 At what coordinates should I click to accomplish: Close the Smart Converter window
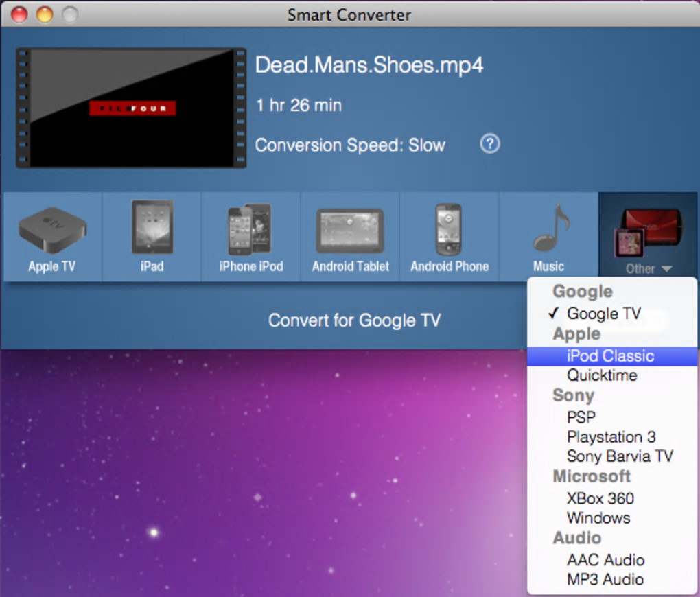click(19, 14)
